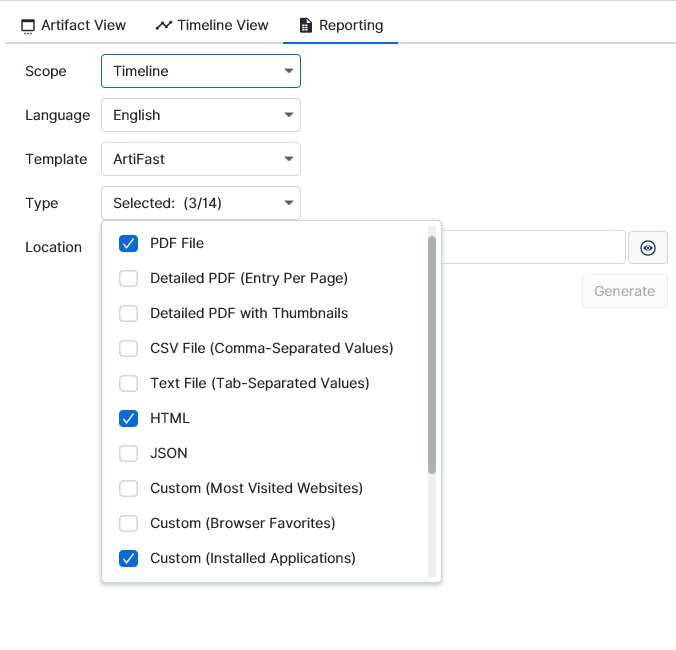676x650 pixels.
Task: Open the Template dropdown showing ArtiFast
Action: (200, 159)
